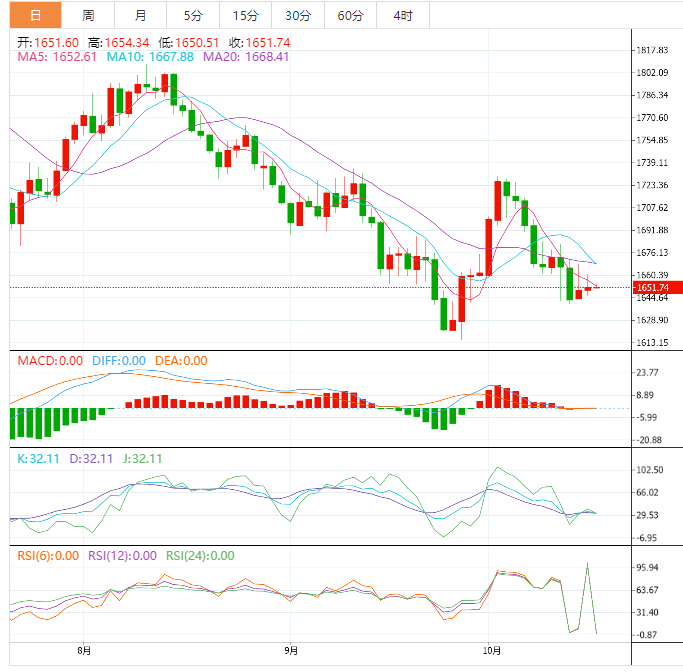Screen dimensions: 683x672
Task: Click the 95.94 RSI axis label
Action: pyautogui.click(x=647, y=567)
